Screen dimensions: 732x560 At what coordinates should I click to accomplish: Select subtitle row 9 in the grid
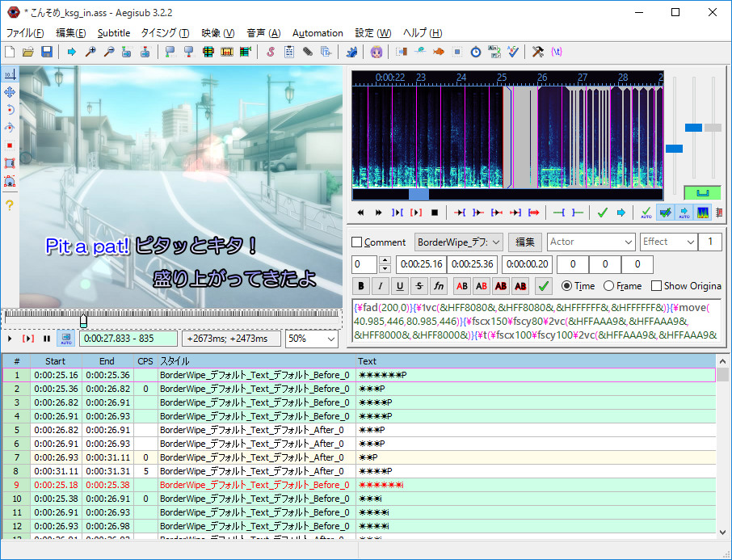(359, 485)
